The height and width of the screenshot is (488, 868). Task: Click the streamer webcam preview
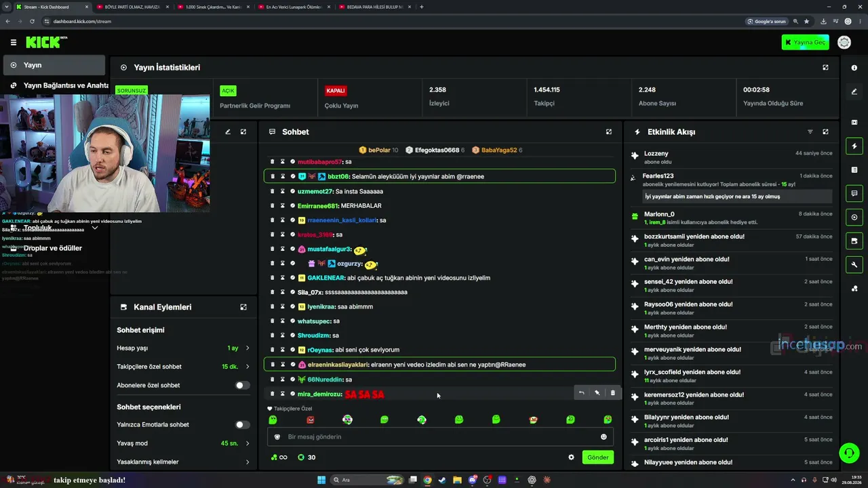pos(105,154)
